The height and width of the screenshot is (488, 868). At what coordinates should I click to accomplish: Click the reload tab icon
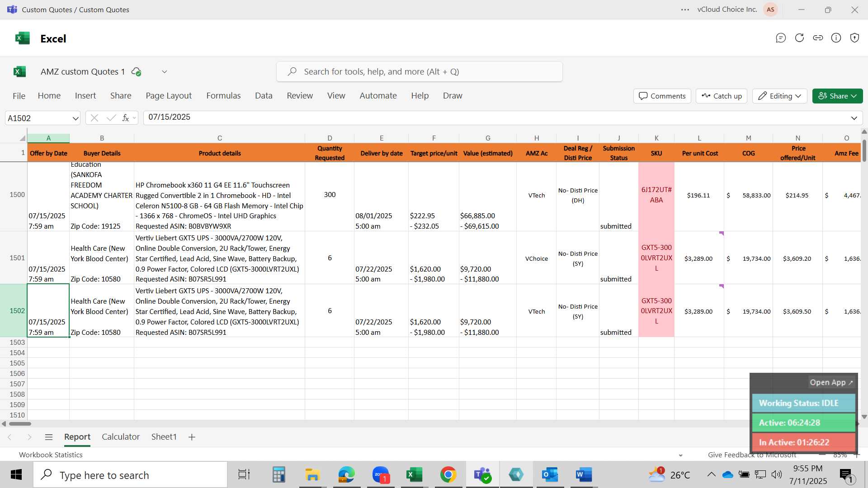point(799,38)
